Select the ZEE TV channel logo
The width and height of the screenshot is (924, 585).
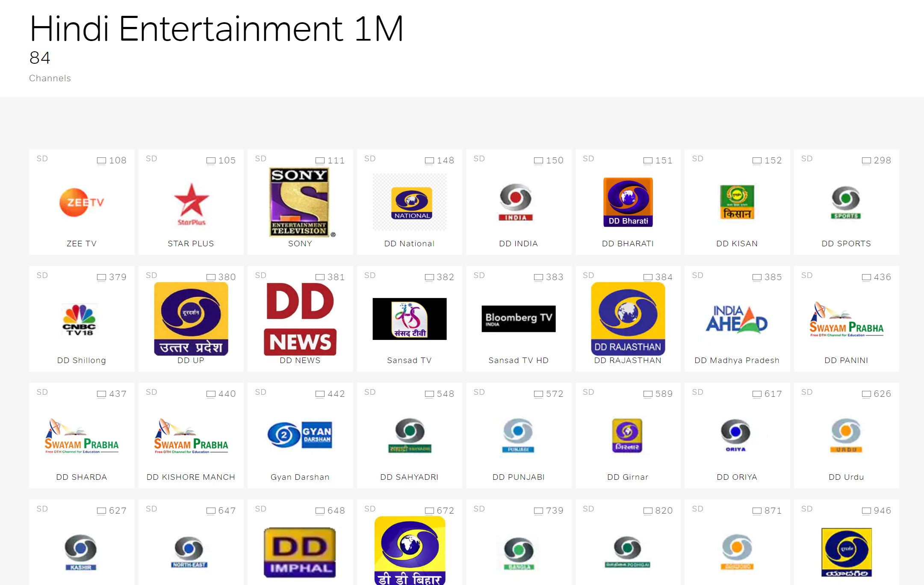pyautogui.click(x=81, y=203)
